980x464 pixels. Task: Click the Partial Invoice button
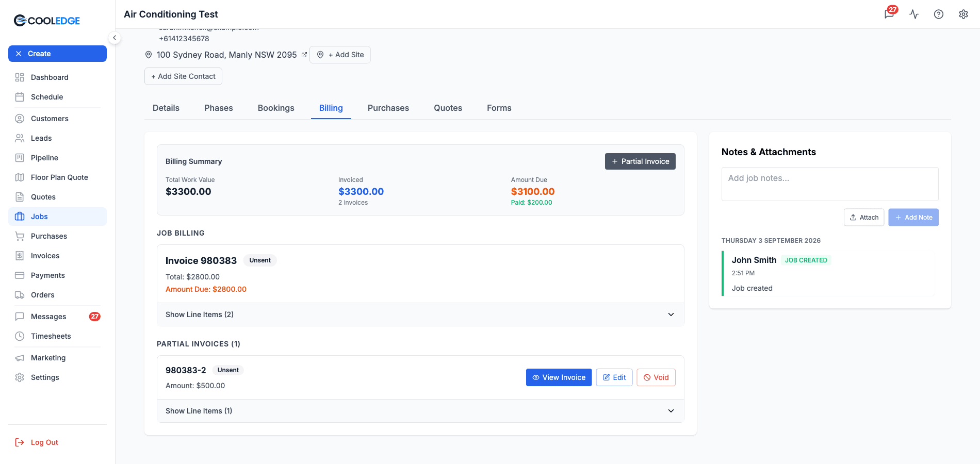[x=640, y=161]
